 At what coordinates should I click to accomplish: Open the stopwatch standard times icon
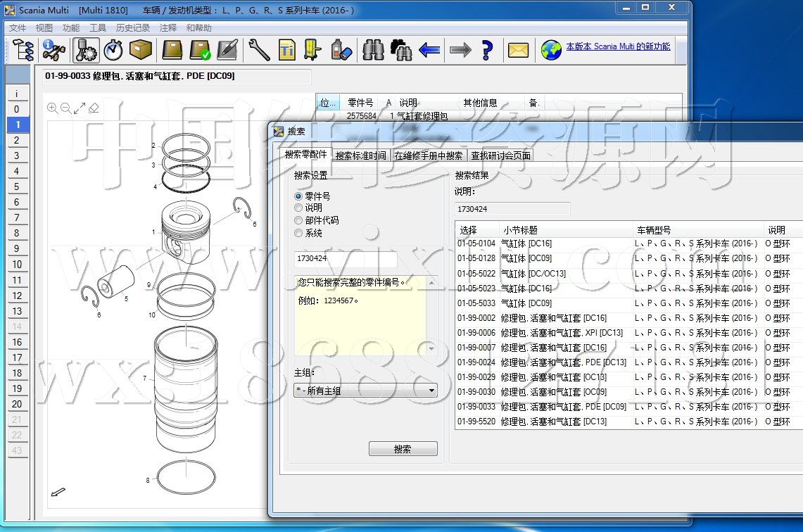coord(113,50)
